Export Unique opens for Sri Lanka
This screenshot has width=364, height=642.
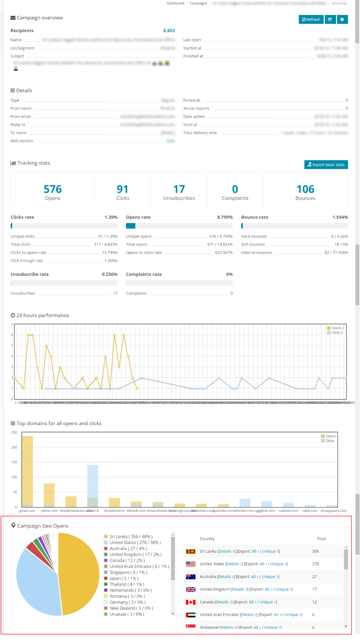271,551
